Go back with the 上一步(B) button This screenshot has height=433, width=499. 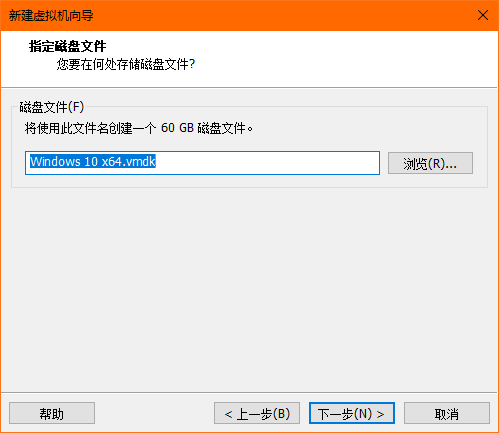pyautogui.click(x=257, y=413)
